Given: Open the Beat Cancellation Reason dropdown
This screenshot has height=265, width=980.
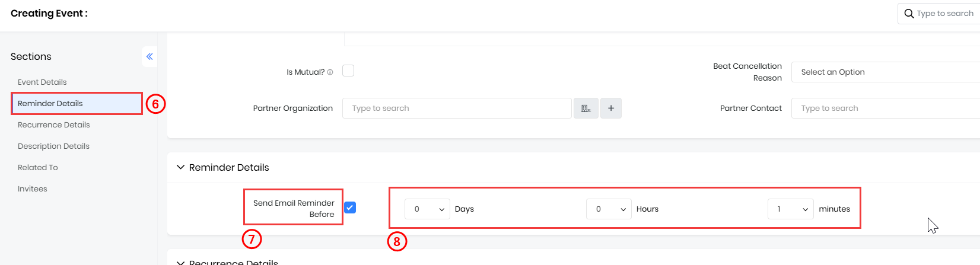Looking at the screenshot, I should click(885, 72).
